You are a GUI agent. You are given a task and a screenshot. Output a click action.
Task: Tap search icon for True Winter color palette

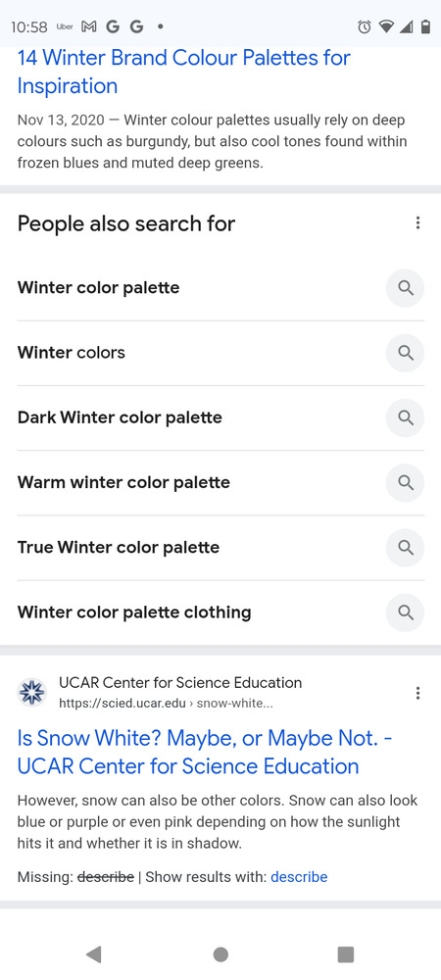coord(406,548)
